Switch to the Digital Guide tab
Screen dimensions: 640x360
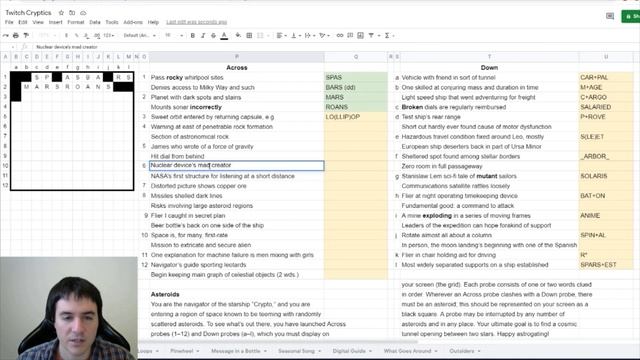pyautogui.click(x=352, y=351)
